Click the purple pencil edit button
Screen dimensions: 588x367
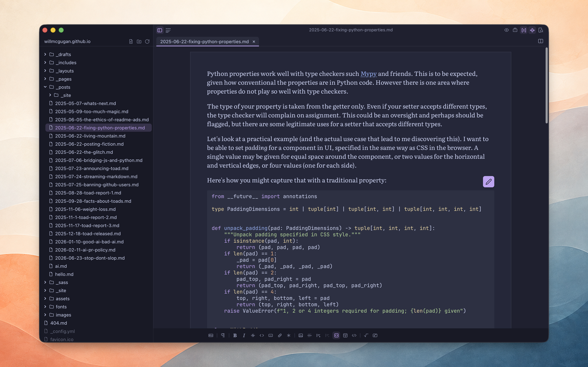(488, 181)
